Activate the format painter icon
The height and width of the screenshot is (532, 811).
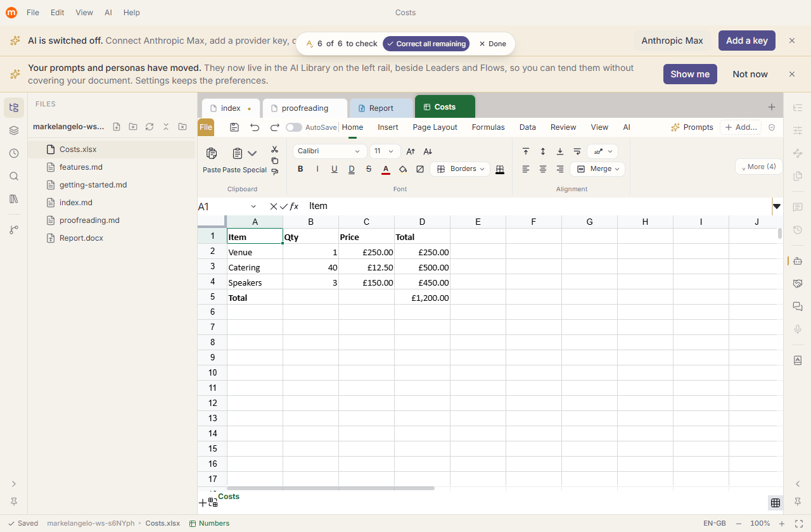point(274,172)
